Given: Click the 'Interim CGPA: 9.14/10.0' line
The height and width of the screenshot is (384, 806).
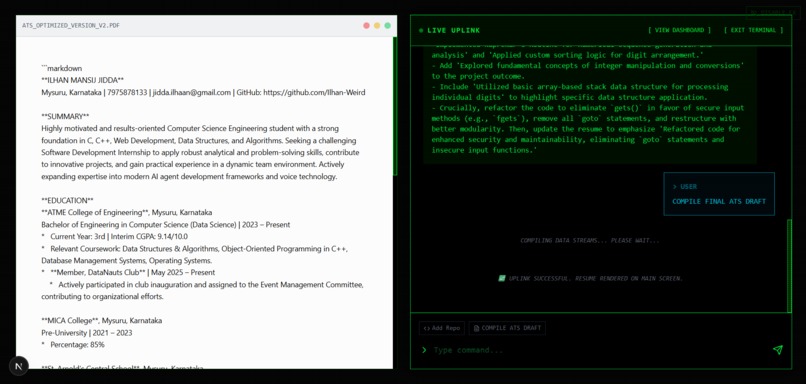Looking at the screenshot, I should tap(114, 236).
